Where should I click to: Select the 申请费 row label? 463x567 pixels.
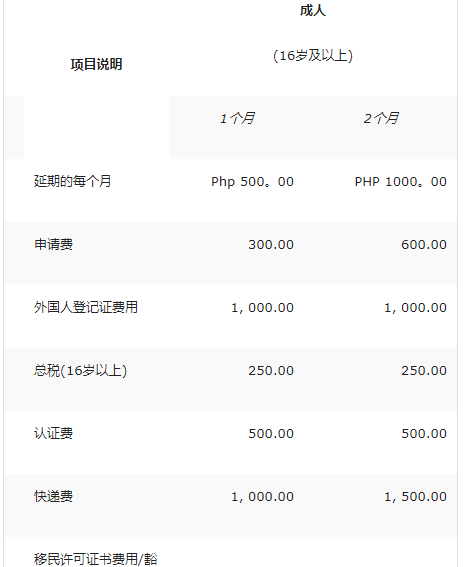tap(53, 244)
